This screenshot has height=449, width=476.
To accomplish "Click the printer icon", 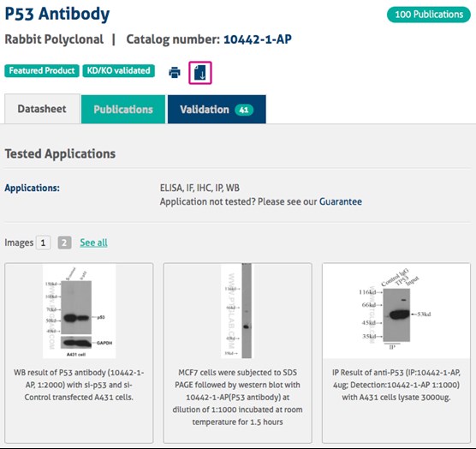I will pyautogui.click(x=175, y=73).
